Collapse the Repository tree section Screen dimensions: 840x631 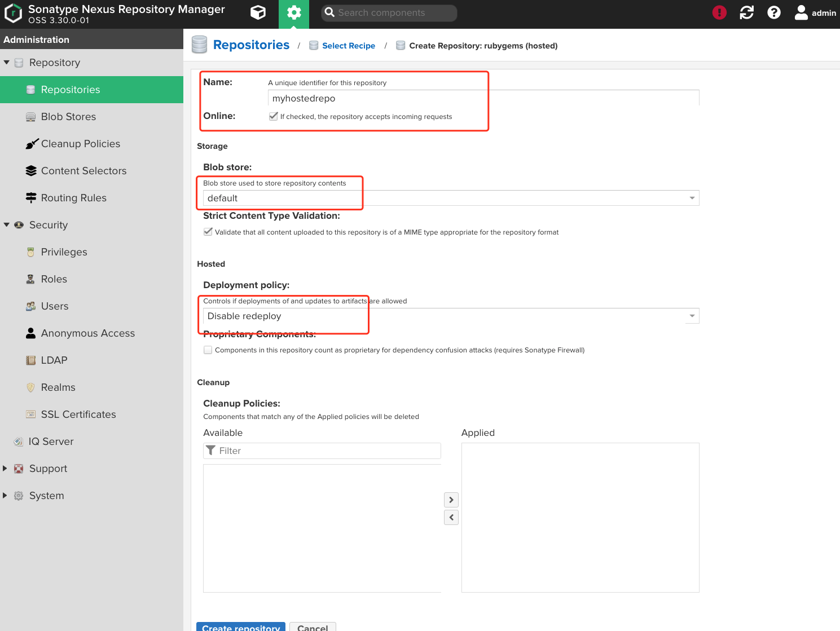tap(7, 63)
